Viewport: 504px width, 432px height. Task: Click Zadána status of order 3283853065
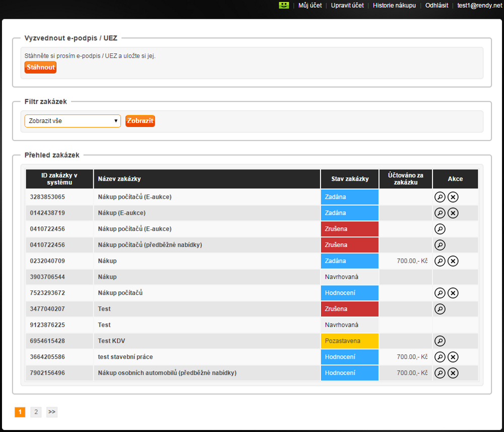point(349,197)
